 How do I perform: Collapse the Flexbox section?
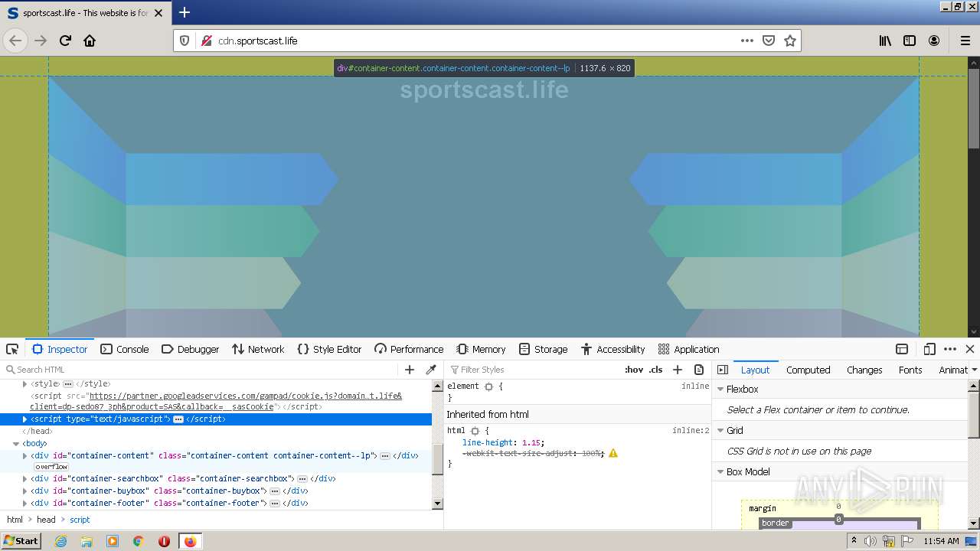tap(720, 389)
